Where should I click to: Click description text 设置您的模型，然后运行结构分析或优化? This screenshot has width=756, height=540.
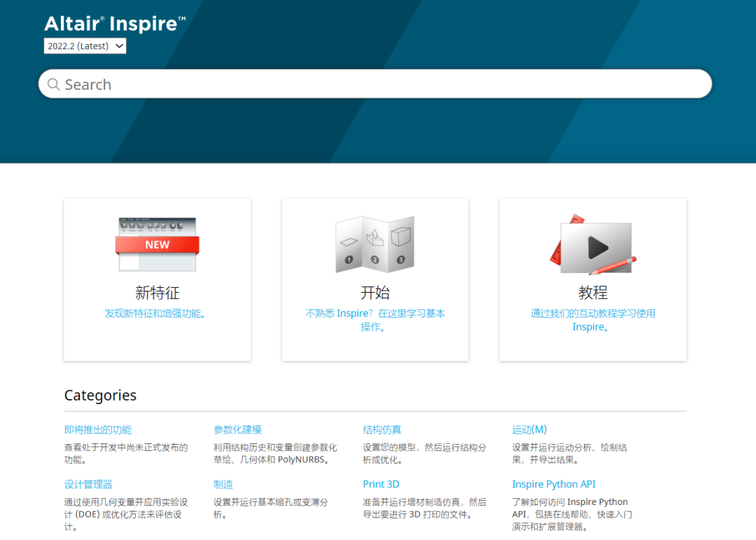(x=425, y=454)
